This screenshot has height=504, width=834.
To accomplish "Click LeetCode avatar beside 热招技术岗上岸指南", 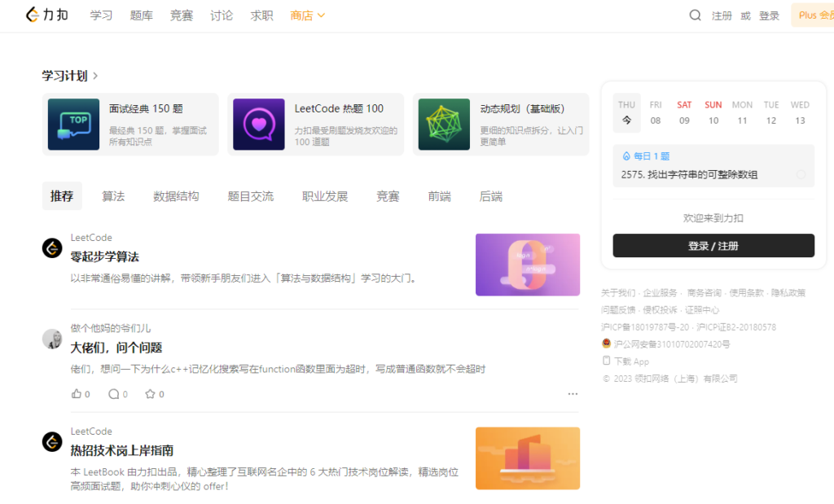I will tap(52, 442).
